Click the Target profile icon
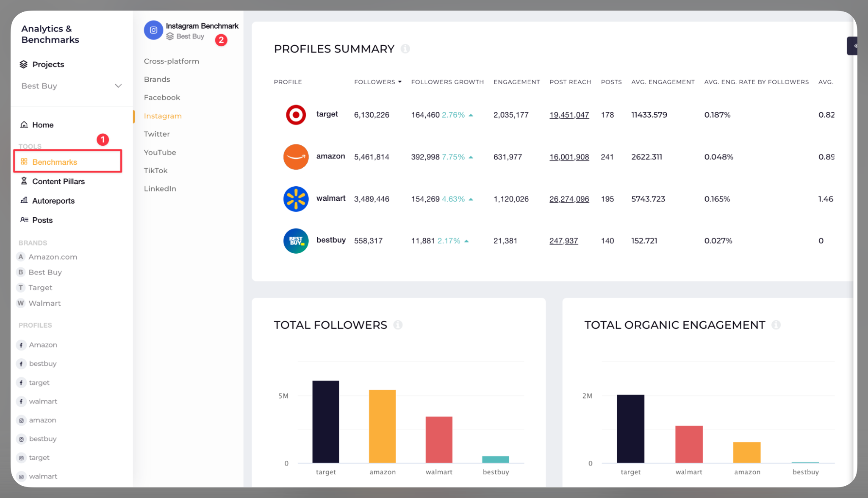The height and width of the screenshot is (498, 868). 296,114
